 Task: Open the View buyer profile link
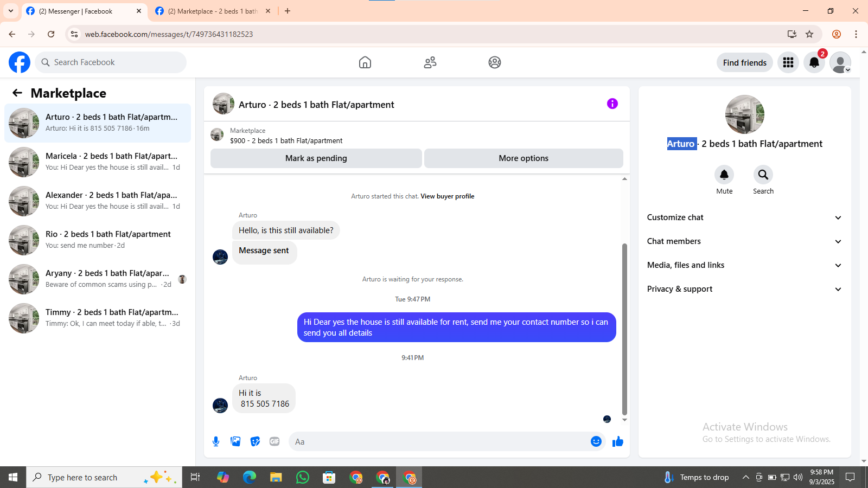tap(448, 196)
